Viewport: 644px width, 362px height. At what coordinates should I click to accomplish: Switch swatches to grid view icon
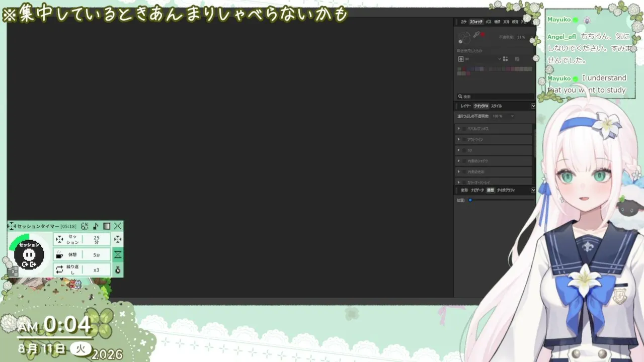tap(506, 59)
